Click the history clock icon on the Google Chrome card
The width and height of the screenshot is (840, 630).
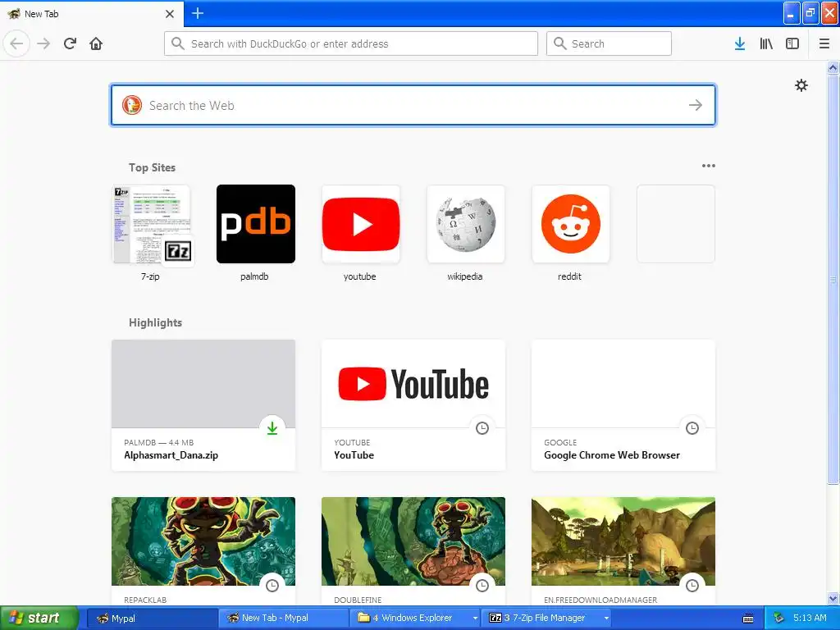(x=692, y=428)
